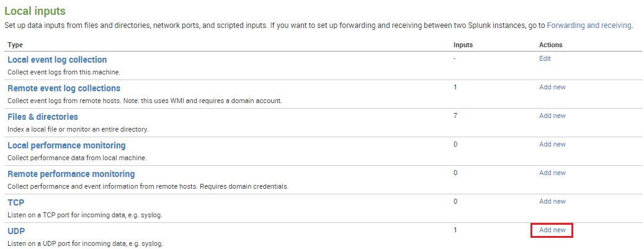Open Remote performance monitoring
Screen dimensions: 644x249
[71, 174]
